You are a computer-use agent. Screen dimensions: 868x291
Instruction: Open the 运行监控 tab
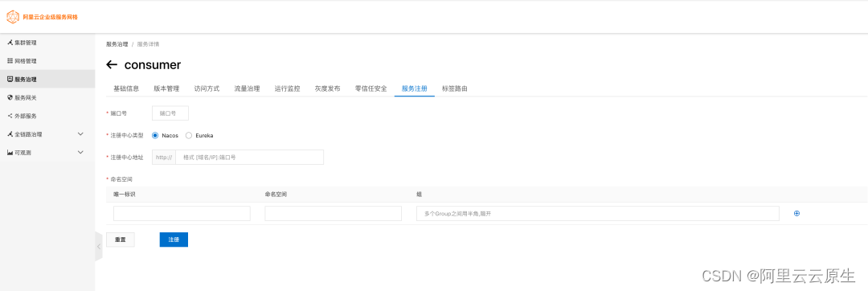pos(287,88)
